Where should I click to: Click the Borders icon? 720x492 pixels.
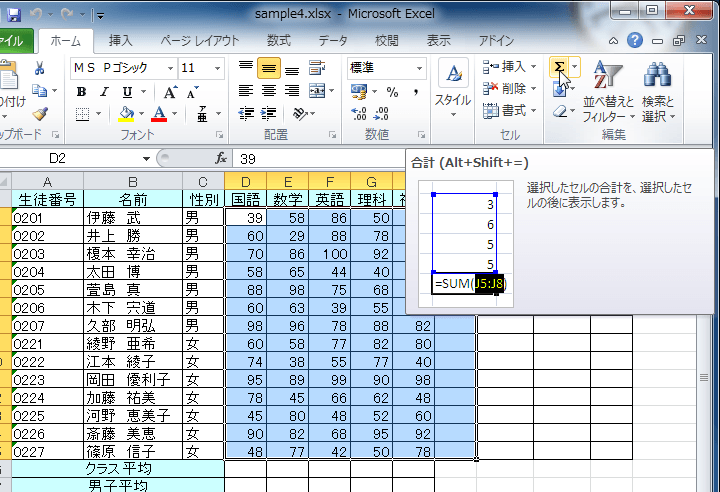coord(82,114)
